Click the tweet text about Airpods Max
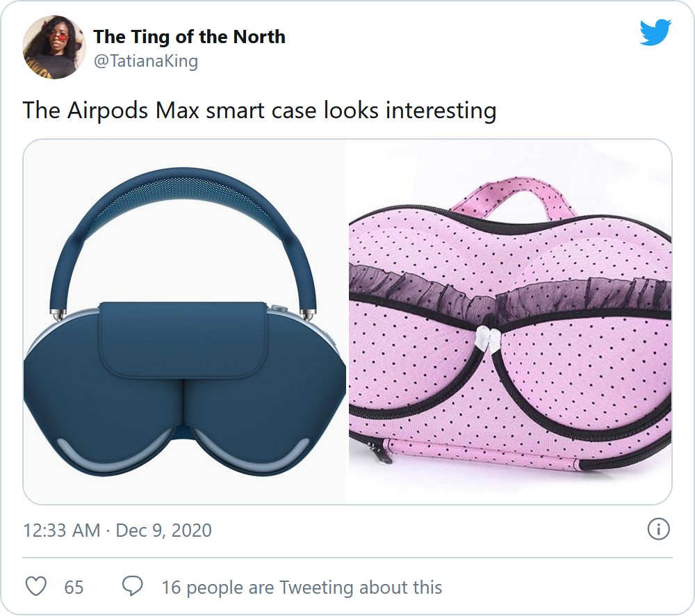695x616 pixels. click(259, 111)
